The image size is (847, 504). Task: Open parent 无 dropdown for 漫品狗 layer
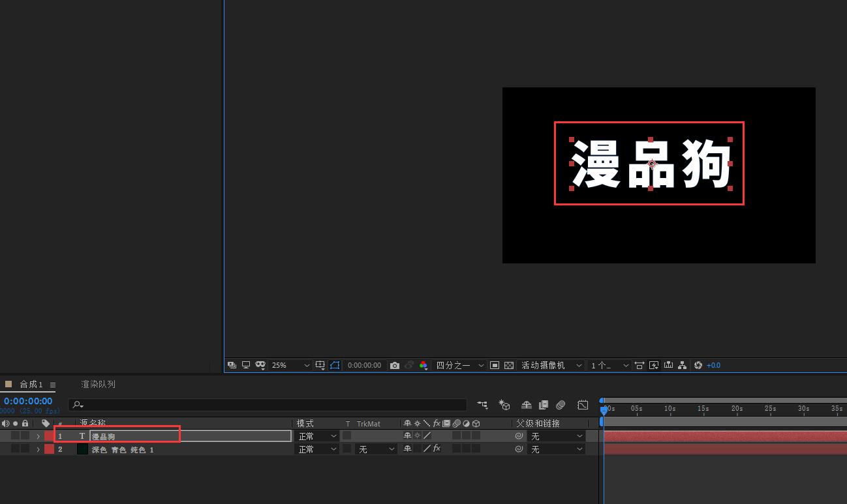(x=556, y=436)
